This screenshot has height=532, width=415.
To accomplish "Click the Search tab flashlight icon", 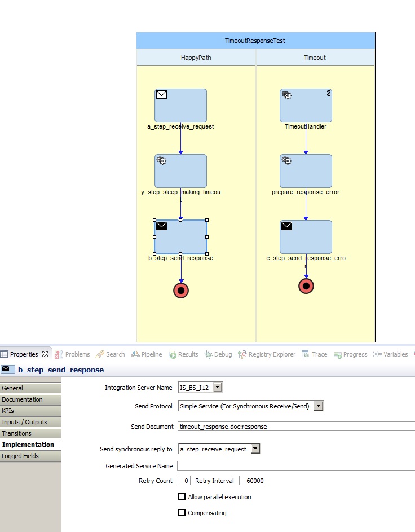I will point(100,354).
